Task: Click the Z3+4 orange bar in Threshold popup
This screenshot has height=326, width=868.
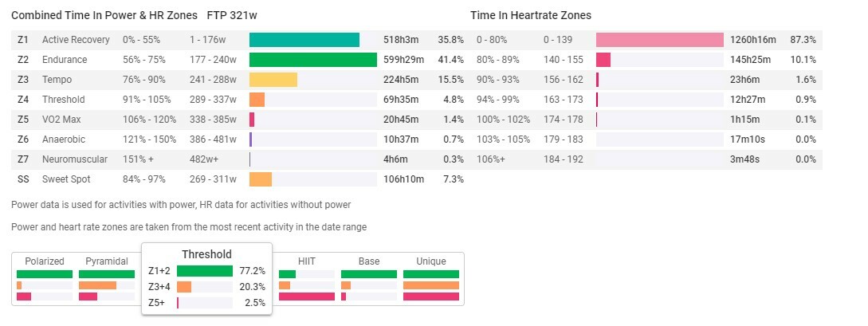Action: 184,287
